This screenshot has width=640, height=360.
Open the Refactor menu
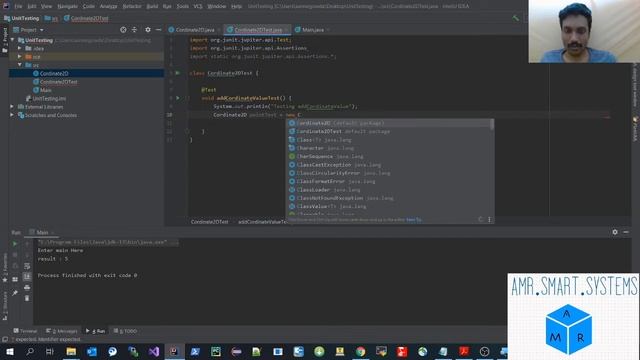(132, 6)
